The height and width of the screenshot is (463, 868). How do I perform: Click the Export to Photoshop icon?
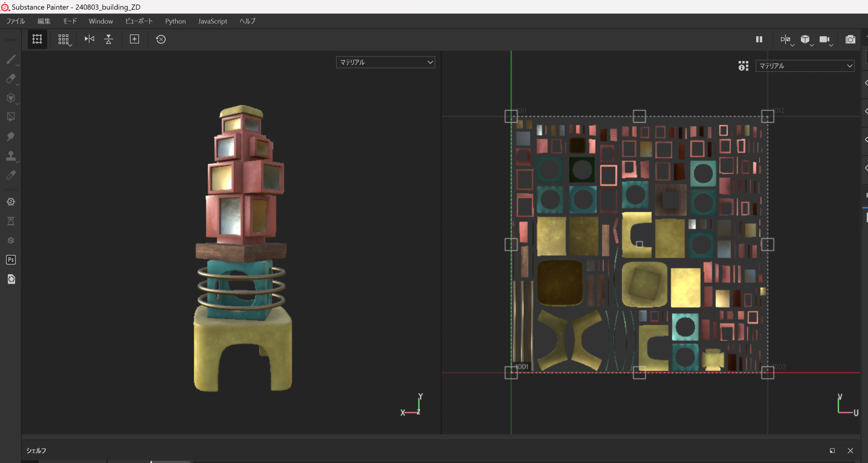click(x=11, y=260)
